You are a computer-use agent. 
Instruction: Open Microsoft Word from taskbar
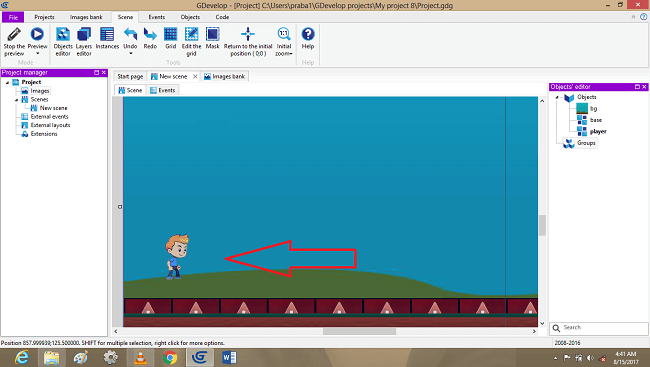coord(229,357)
